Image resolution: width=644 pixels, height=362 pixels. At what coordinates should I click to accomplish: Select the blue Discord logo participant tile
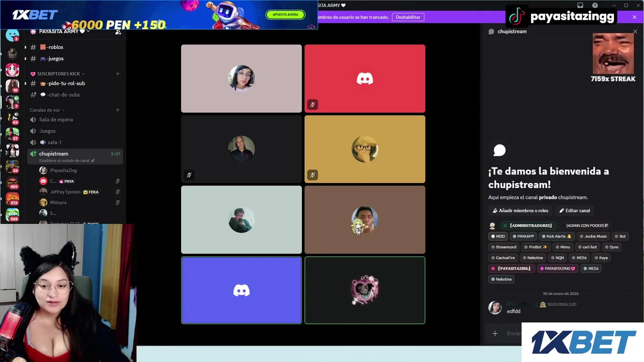(x=242, y=290)
